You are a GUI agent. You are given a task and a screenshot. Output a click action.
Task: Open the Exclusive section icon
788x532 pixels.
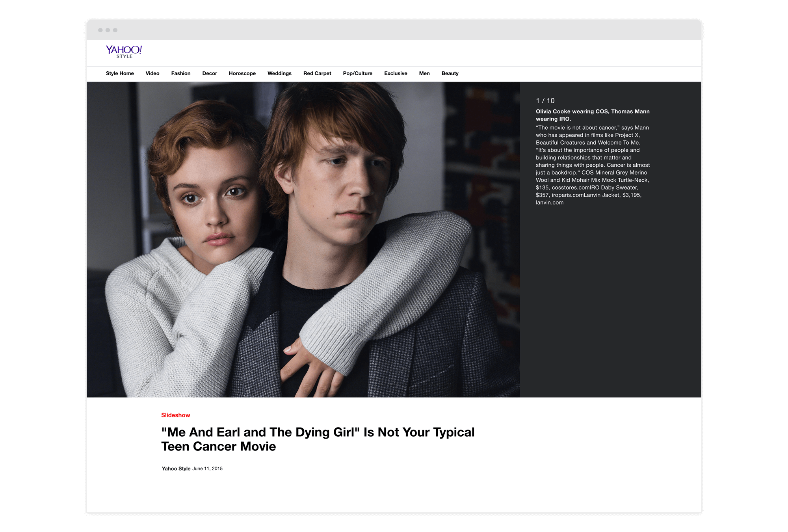[x=395, y=73]
